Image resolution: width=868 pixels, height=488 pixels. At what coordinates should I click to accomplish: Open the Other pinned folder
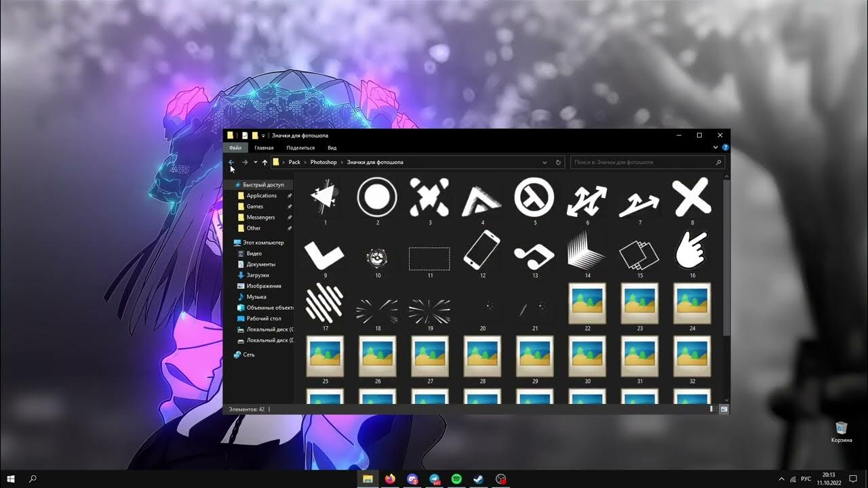(x=254, y=228)
